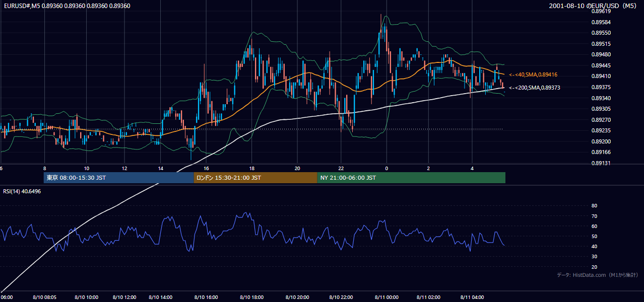
Task: Click the 8/10 20:00 time label
Action: point(297,297)
